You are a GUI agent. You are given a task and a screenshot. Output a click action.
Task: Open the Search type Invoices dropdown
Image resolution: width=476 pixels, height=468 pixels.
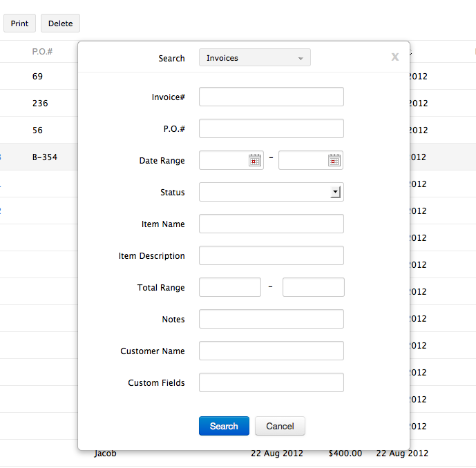(254, 58)
